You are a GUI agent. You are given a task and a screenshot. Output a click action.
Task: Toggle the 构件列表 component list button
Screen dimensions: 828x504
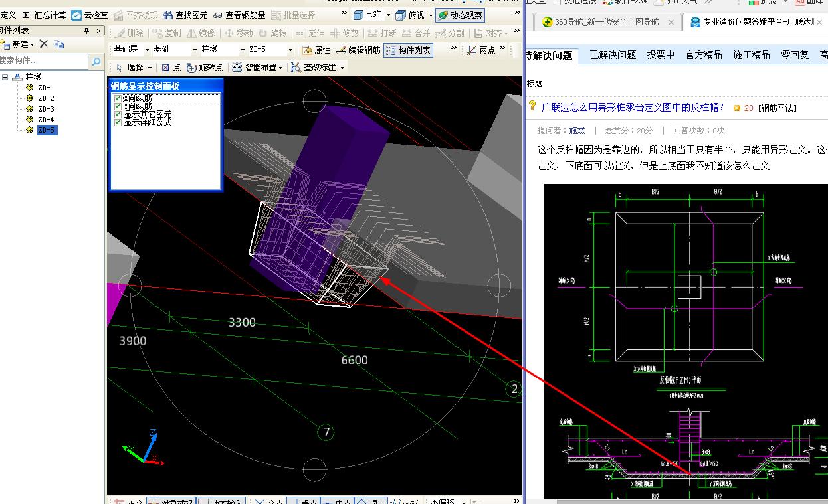pos(408,50)
